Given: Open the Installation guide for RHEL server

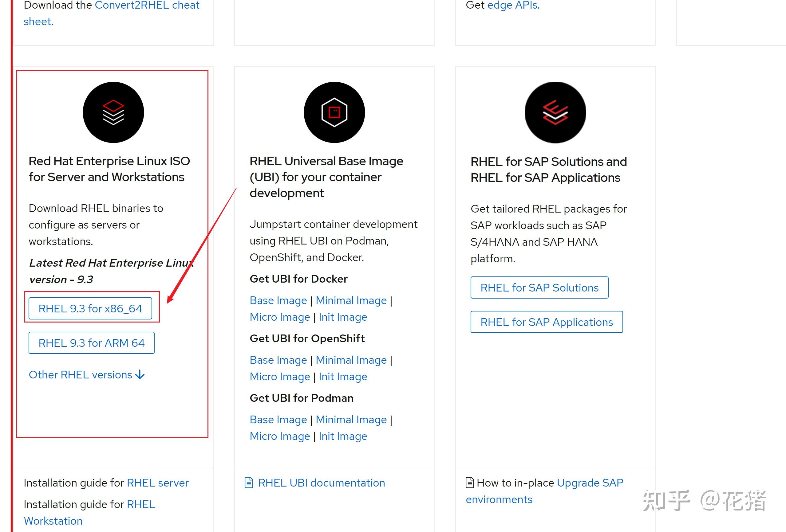Looking at the screenshot, I should [x=158, y=483].
